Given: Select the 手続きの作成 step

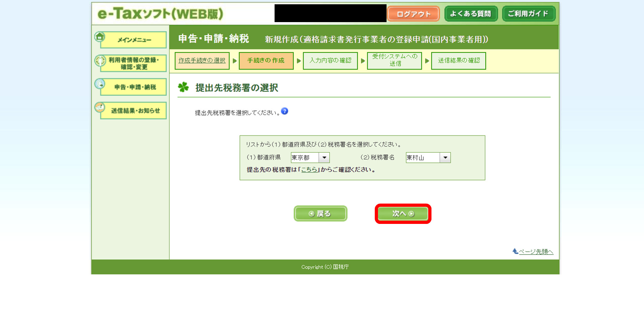Looking at the screenshot, I should (266, 61).
